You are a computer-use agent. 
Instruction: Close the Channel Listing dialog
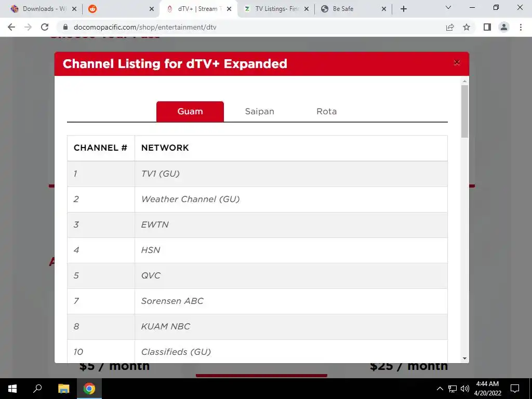pyautogui.click(x=457, y=63)
